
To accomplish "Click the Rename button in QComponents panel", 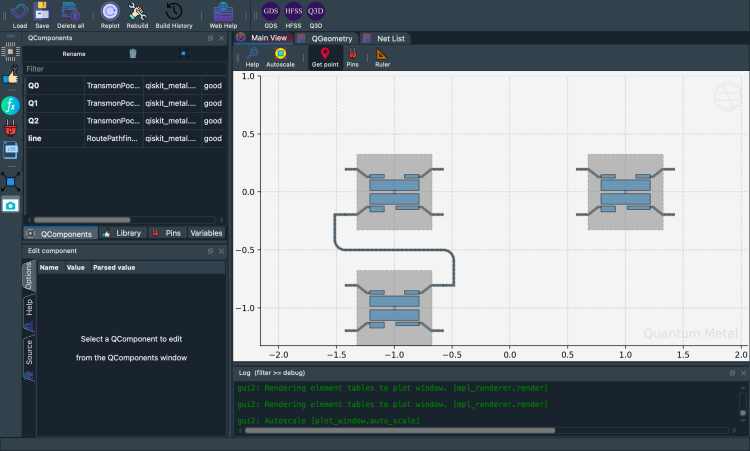I will coord(74,54).
